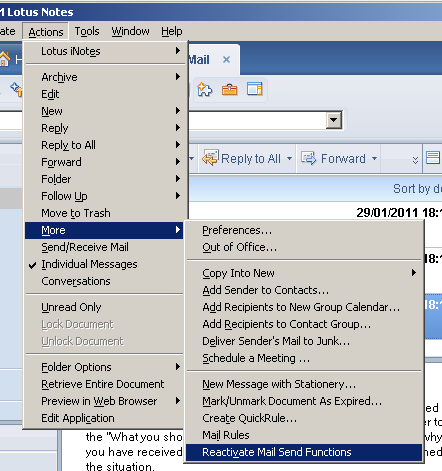Viewport: 442px width, 471px height.
Task: Expand Folder Options submenu
Action: point(104,367)
